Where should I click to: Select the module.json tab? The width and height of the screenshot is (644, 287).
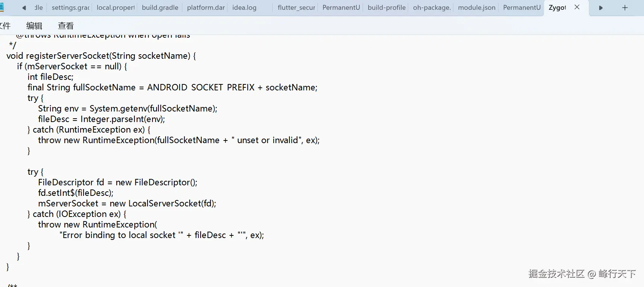pyautogui.click(x=477, y=8)
